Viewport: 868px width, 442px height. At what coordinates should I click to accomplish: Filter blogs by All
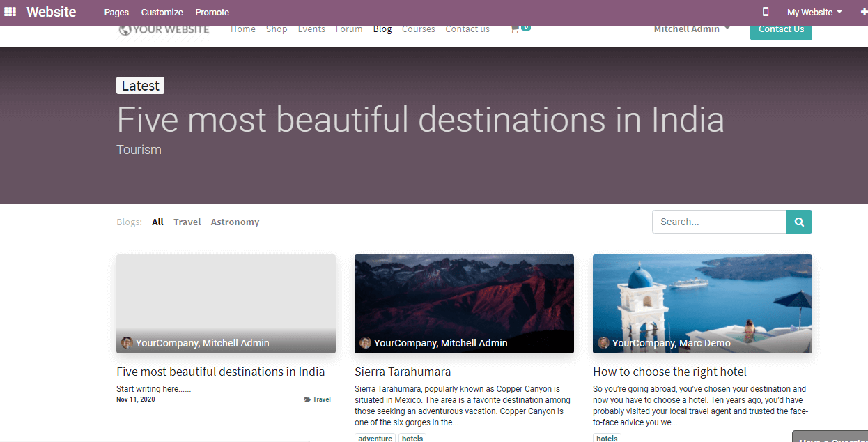tap(157, 222)
